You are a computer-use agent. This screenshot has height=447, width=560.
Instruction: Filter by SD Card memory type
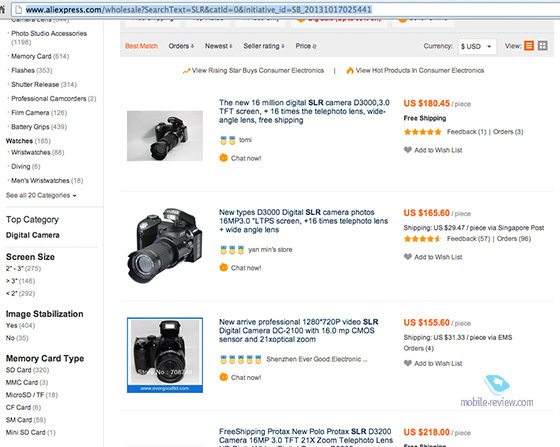pos(28,370)
